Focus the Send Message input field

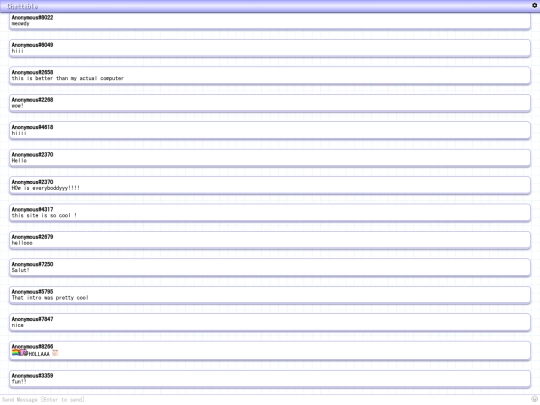pos(265,399)
